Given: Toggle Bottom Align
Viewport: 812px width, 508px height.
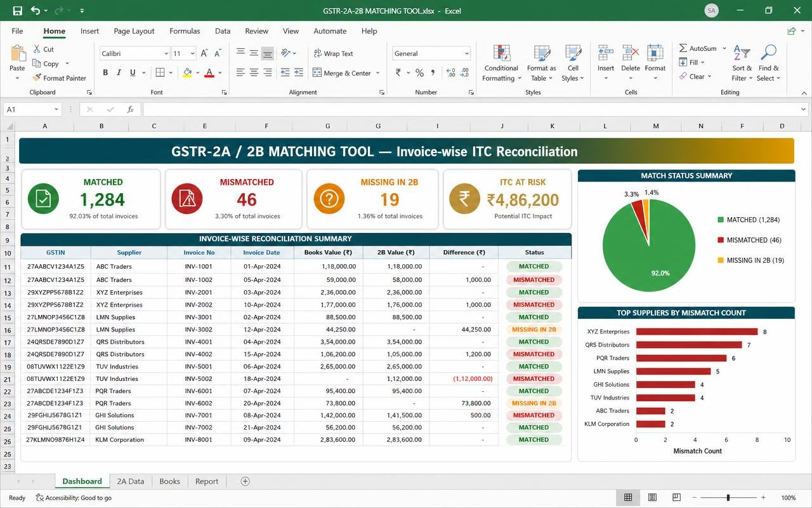Looking at the screenshot, I should coord(267,53).
